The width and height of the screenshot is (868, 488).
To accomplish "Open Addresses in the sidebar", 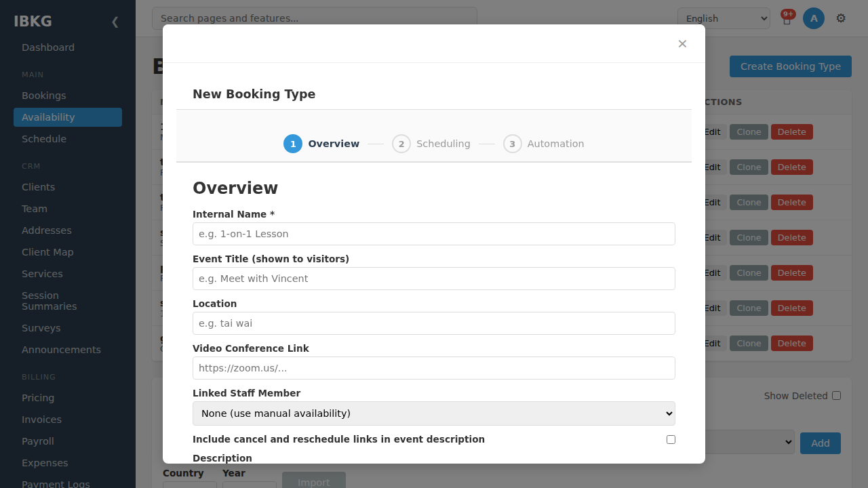I will pyautogui.click(x=68, y=230).
